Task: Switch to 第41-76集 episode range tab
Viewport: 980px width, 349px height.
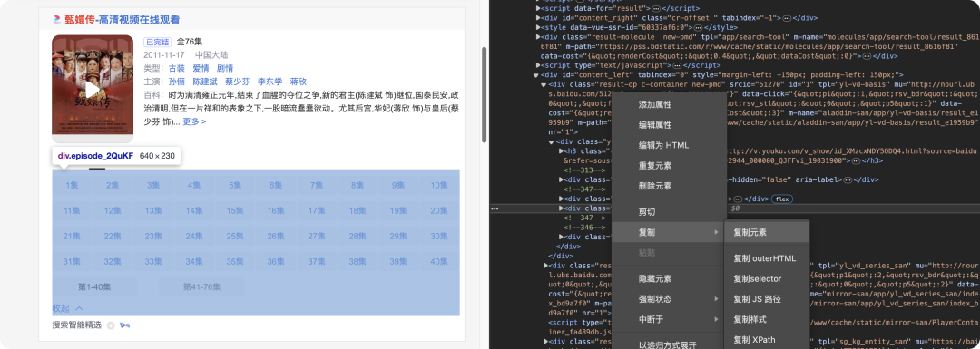Action: [x=201, y=287]
